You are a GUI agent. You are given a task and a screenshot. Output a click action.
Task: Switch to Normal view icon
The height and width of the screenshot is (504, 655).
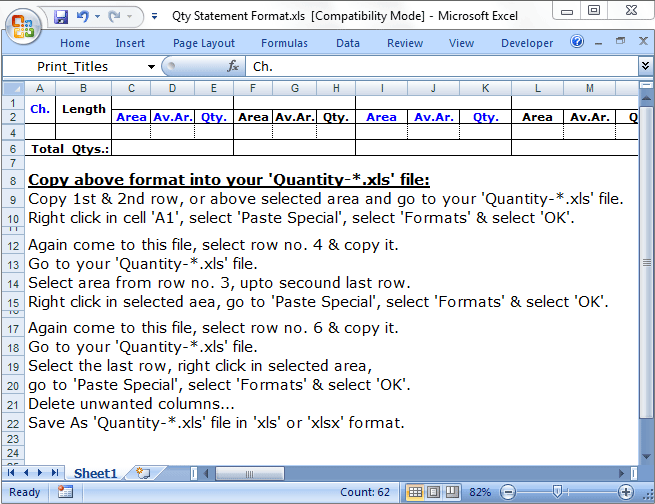pos(415,492)
